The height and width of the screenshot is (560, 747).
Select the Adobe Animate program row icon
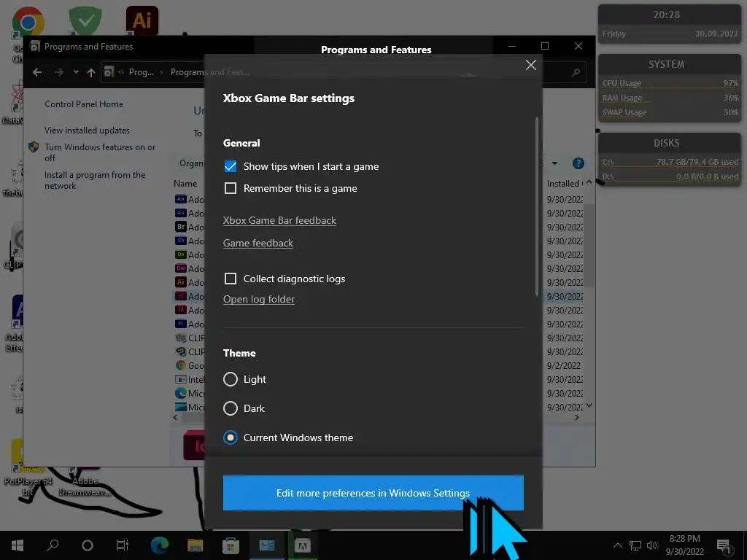pyautogui.click(x=181, y=199)
